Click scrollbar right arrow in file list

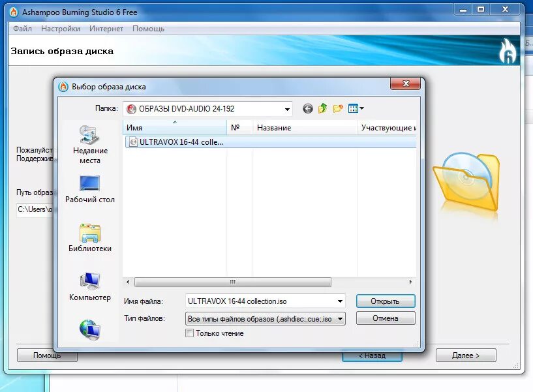tap(410, 282)
